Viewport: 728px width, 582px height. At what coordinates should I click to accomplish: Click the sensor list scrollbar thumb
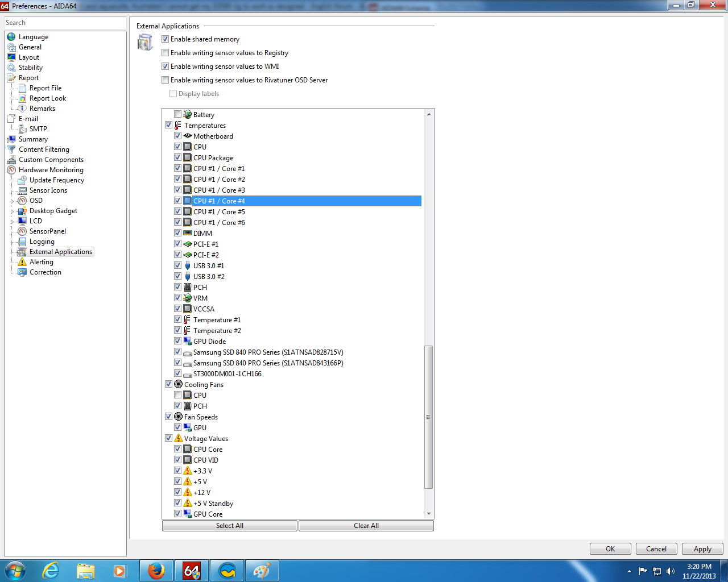pyautogui.click(x=429, y=417)
